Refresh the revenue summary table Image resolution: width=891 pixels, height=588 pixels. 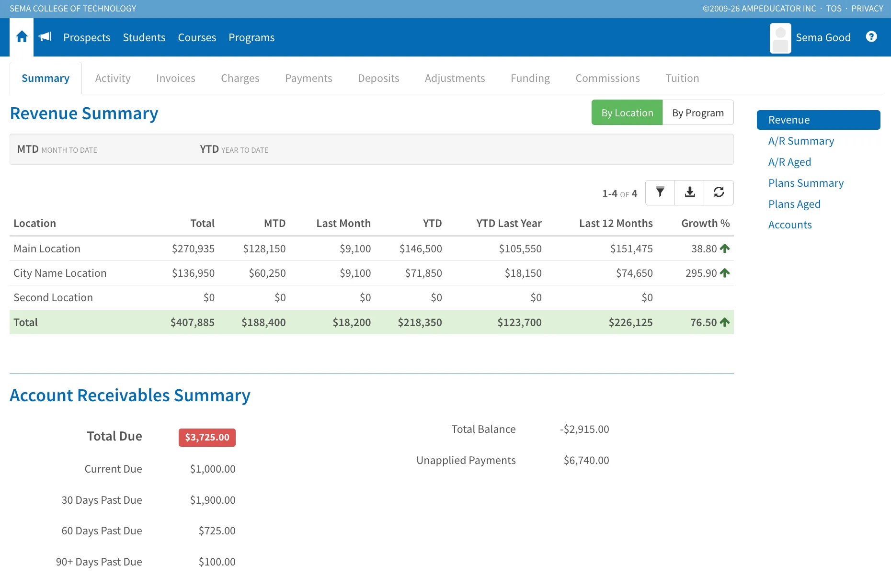point(719,192)
